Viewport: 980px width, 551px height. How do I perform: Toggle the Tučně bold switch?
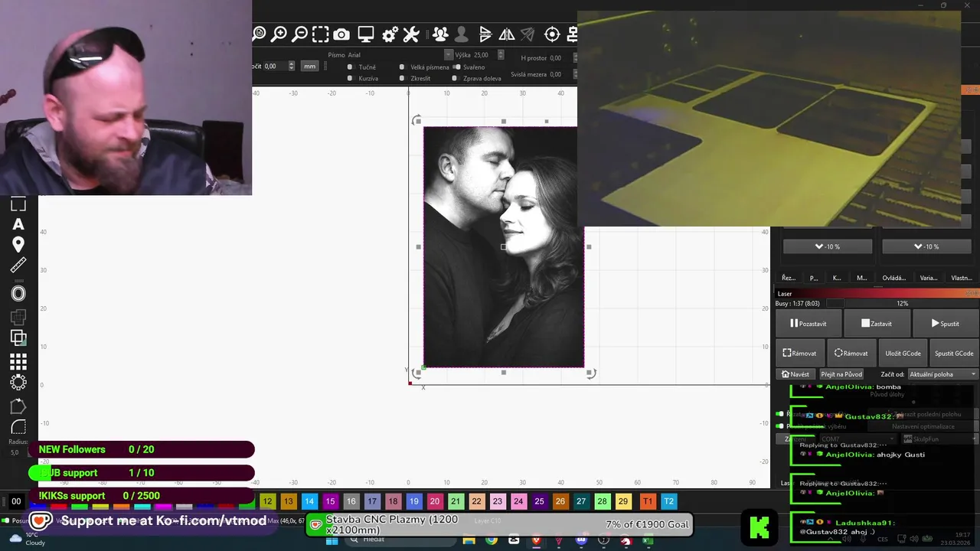351,67
